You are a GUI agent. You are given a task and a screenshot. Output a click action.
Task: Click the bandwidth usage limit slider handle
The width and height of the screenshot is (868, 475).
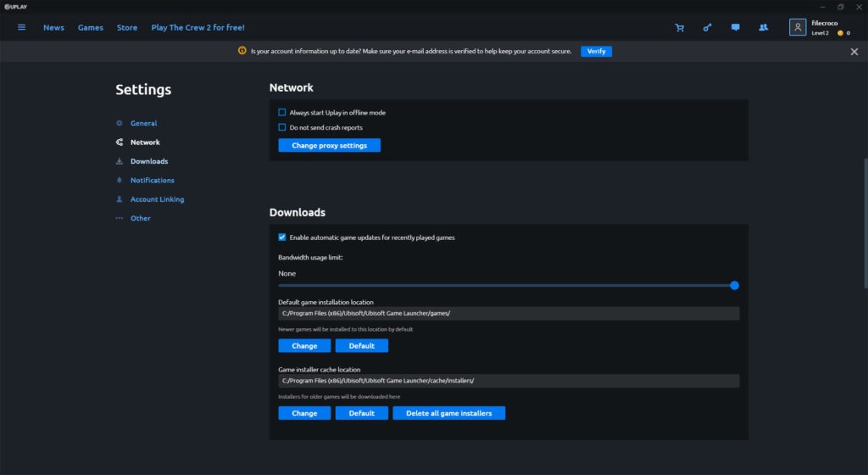734,285
